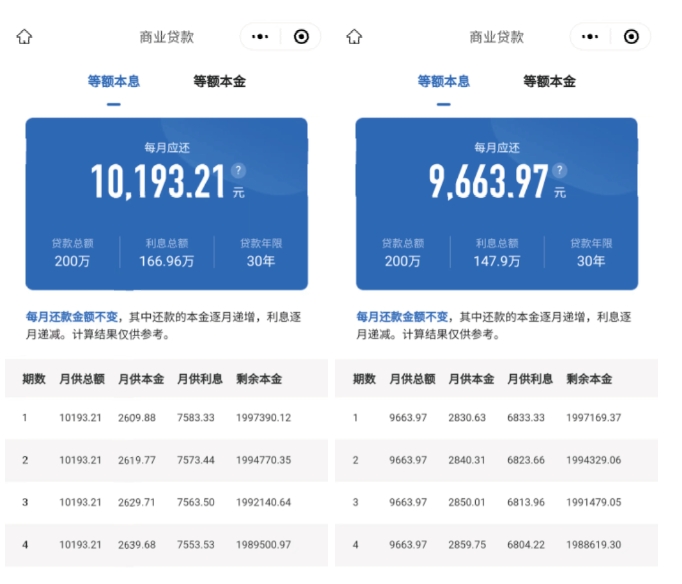
Task: Click interest cell 6804.22
Action: point(526,544)
